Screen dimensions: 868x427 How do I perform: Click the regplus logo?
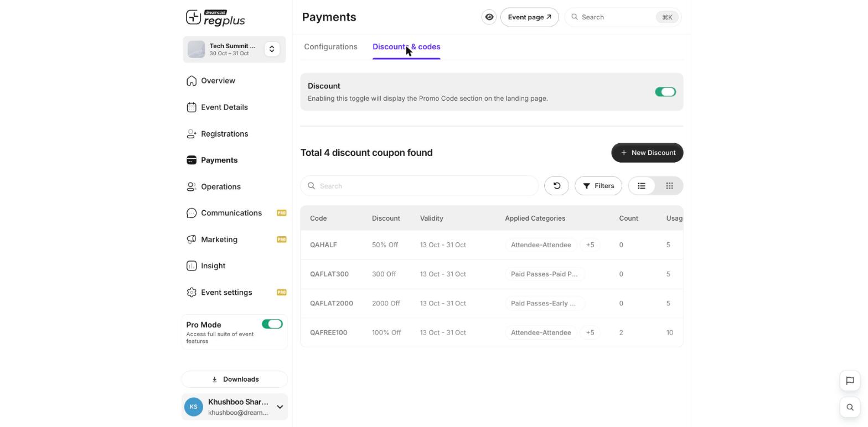click(215, 18)
